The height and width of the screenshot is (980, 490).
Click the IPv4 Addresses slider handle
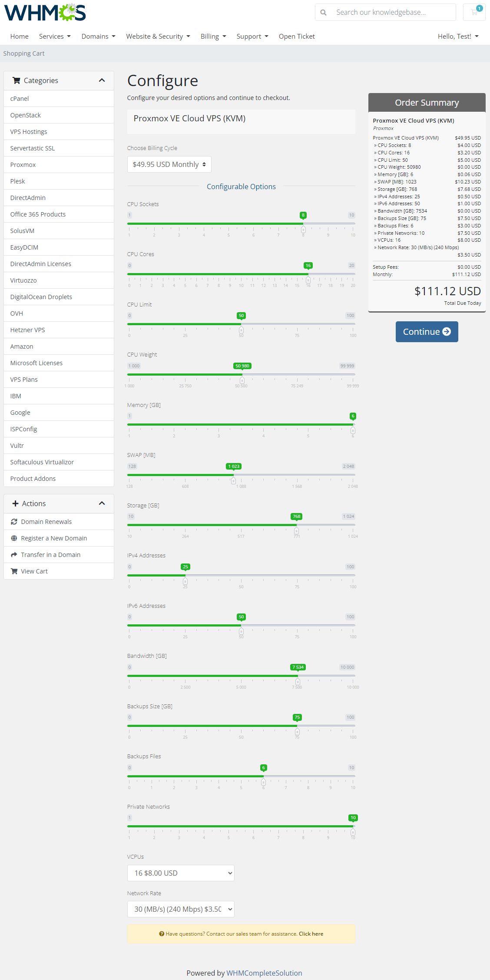(185, 581)
